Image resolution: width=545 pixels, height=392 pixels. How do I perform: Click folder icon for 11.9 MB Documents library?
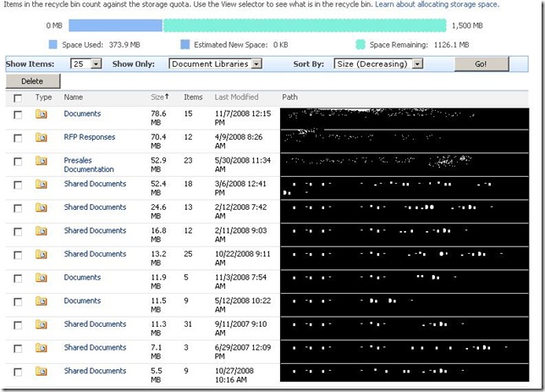tap(41, 278)
